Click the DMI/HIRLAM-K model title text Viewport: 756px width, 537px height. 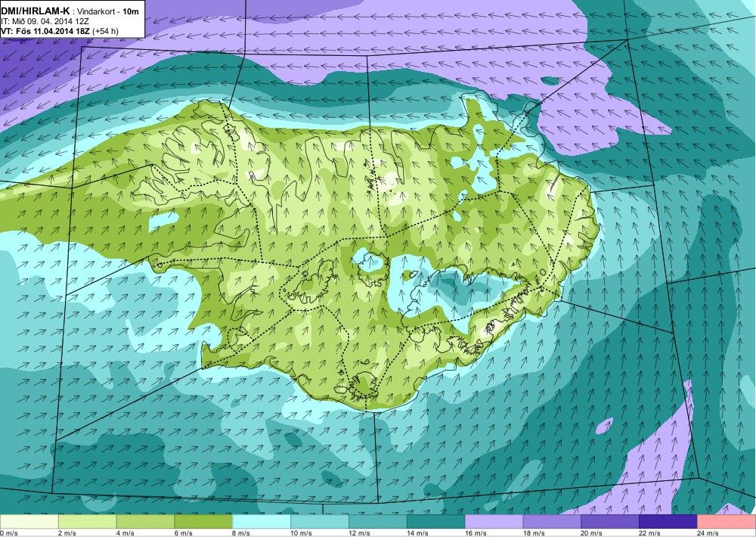pos(36,11)
